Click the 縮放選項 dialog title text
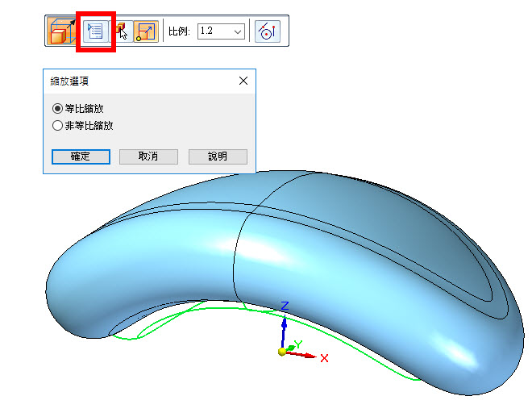 coord(69,81)
